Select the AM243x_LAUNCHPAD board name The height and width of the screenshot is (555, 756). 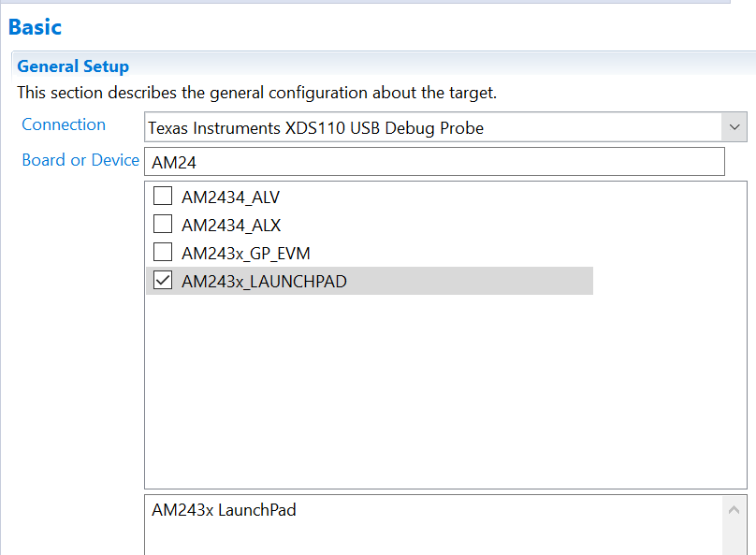264,281
